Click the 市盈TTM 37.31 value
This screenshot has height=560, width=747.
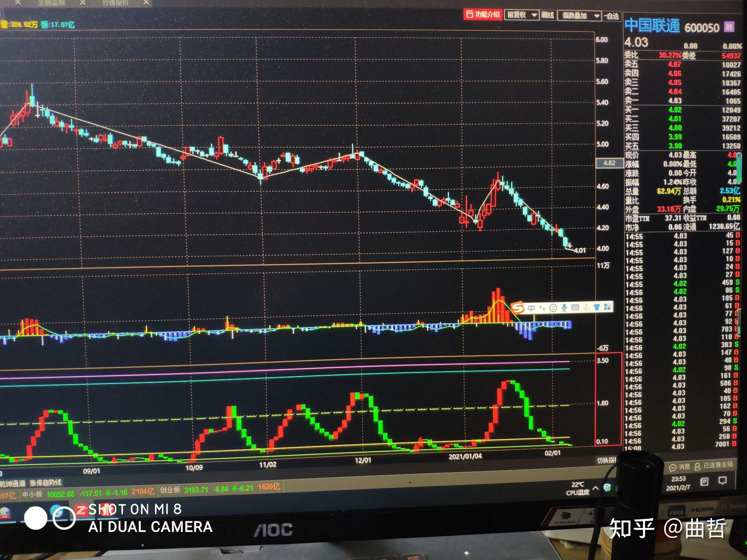pyautogui.click(x=673, y=218)
